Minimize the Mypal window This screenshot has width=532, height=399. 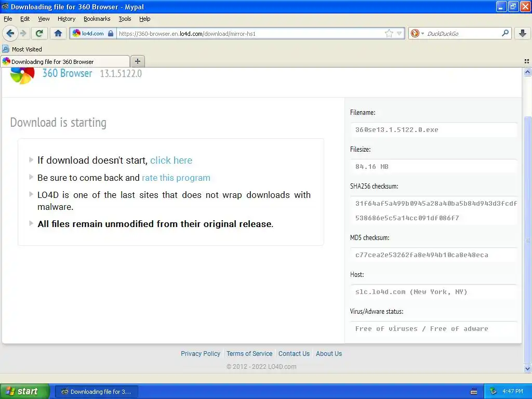(501, 6)
